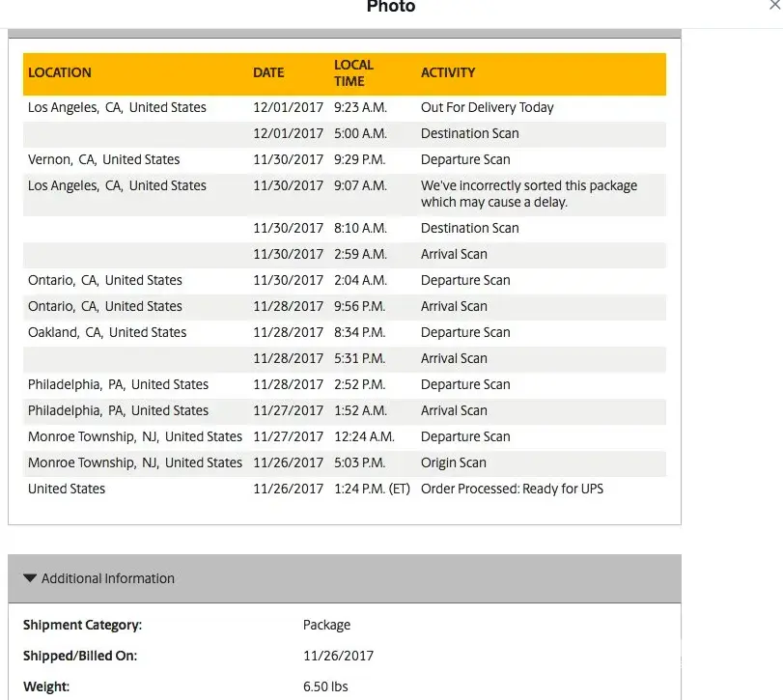783x700 pixels.
Task: Click the Package shipment category value
Action: click(326, 625)
